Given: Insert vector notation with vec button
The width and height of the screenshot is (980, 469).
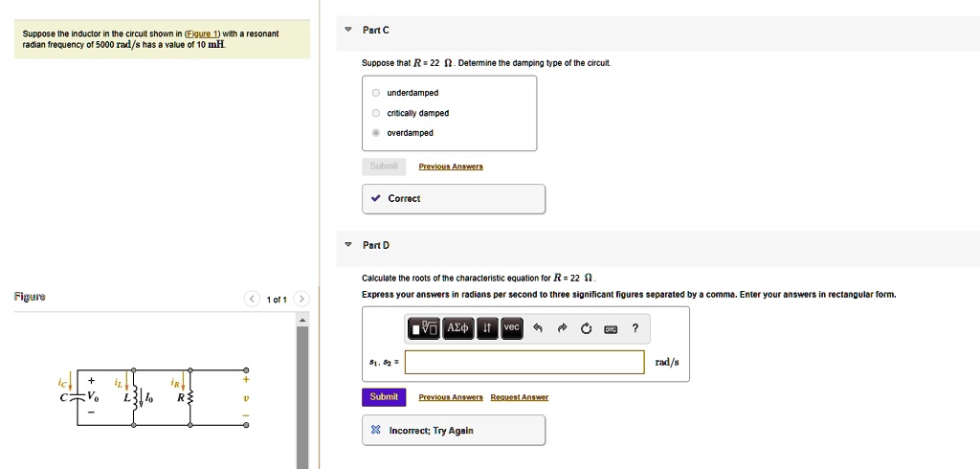Looking at the screenshot, I should 512,328.
